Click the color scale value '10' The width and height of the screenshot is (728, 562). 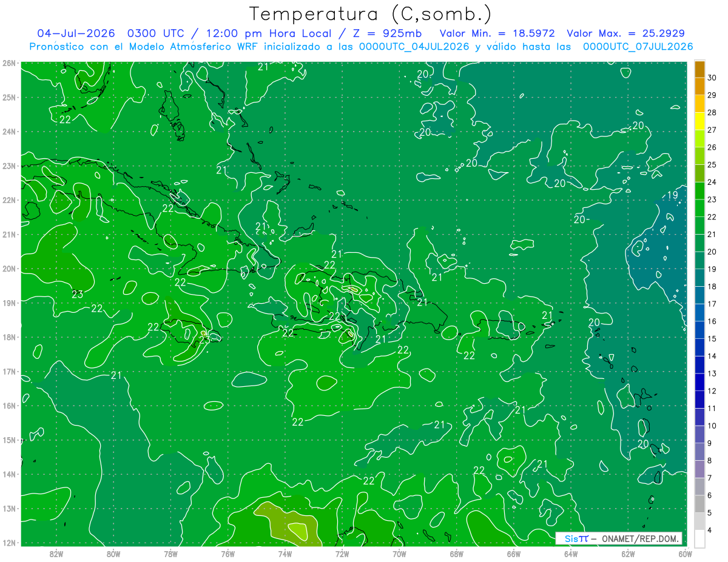[712, 426]
